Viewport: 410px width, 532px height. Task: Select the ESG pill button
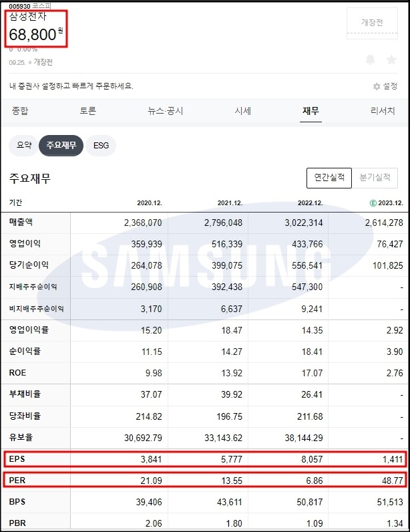(101, 145)
